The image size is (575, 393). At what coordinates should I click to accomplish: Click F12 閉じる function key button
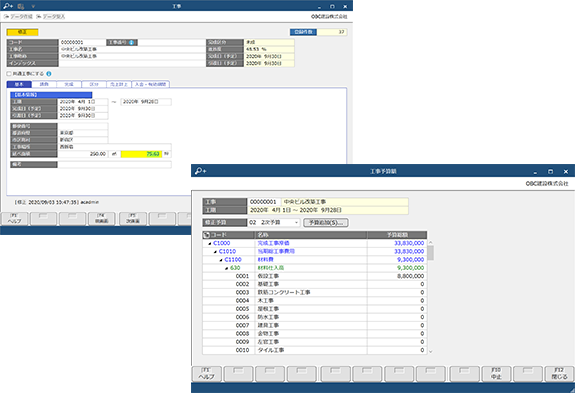(x=559, y=374)
